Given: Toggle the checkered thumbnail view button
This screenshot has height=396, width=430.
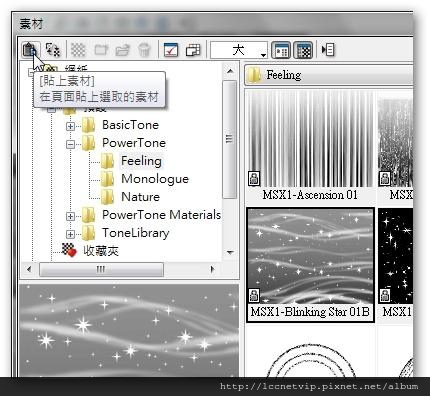Looking at the screenshot, I should click(303, 50).
